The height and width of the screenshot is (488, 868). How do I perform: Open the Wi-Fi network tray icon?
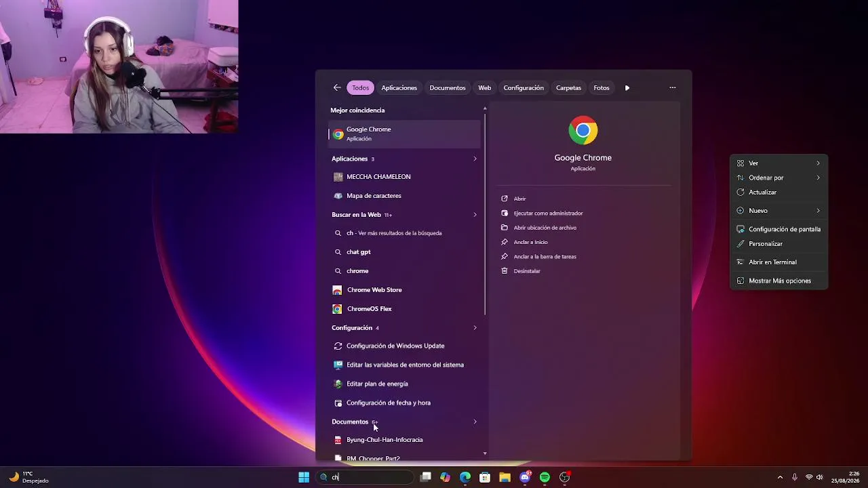809,477
